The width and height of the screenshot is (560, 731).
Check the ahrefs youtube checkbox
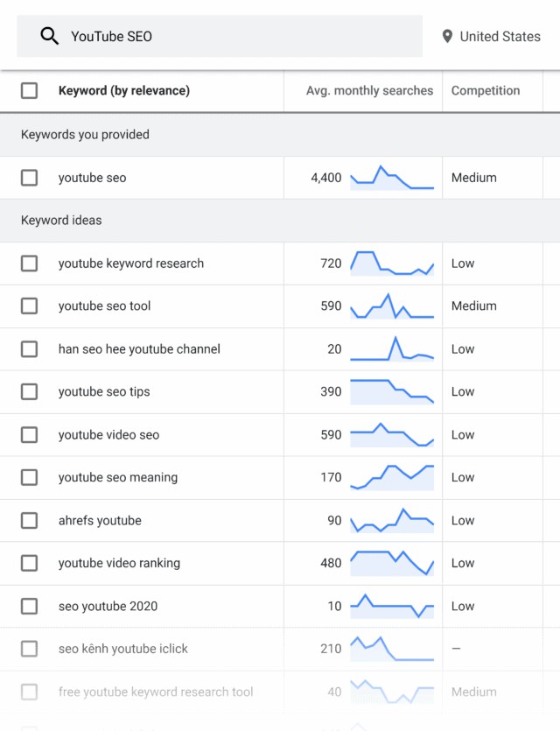point(30,520)
